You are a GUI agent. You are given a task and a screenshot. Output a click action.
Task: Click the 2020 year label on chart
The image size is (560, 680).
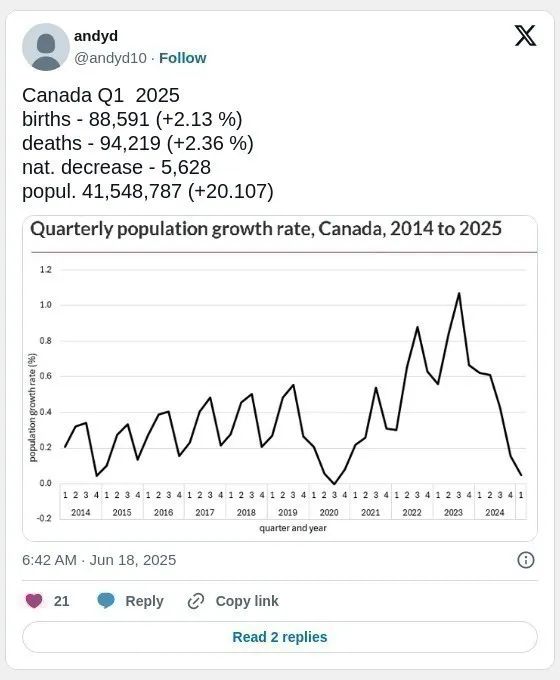coord(329,512)
